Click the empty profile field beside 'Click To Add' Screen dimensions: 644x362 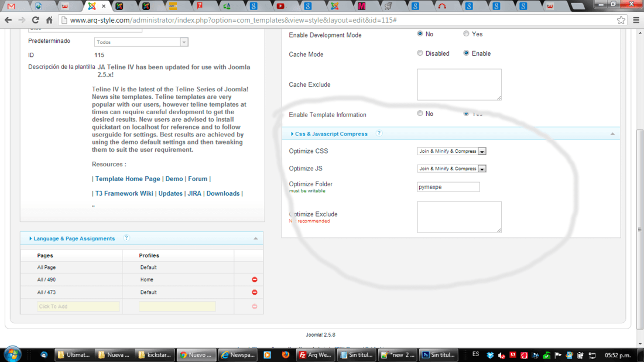coord(177,306)
